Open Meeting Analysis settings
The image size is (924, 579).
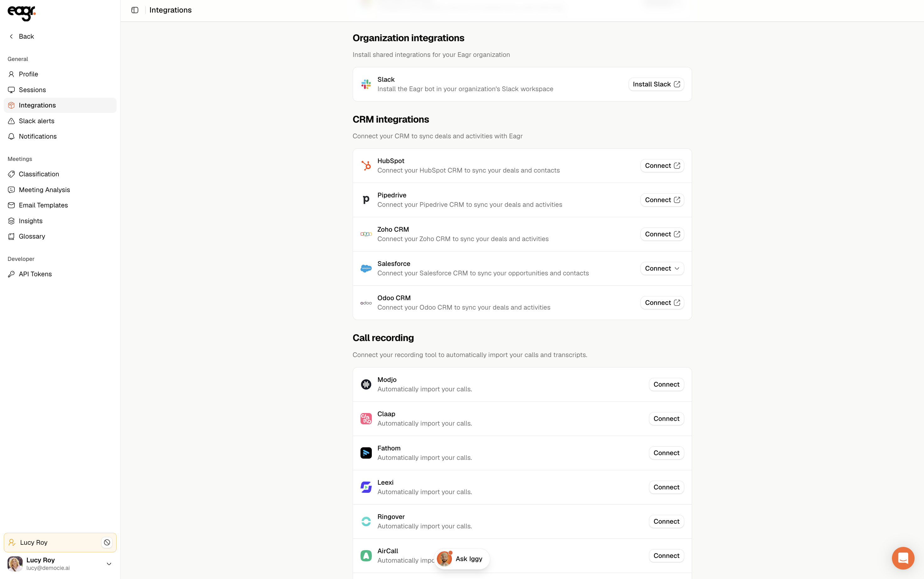(x=60, y=190)
